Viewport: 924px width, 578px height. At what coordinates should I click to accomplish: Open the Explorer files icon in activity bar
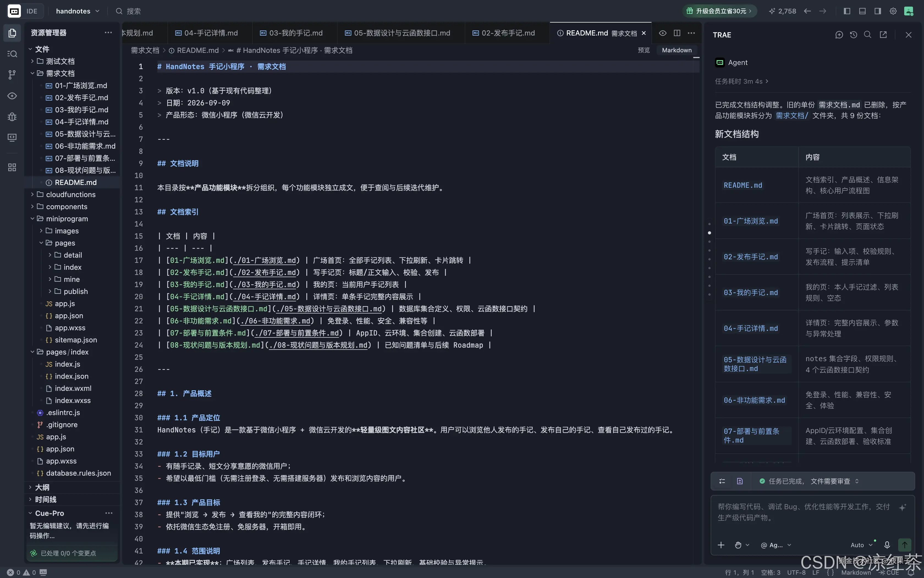tap(12, 33)
